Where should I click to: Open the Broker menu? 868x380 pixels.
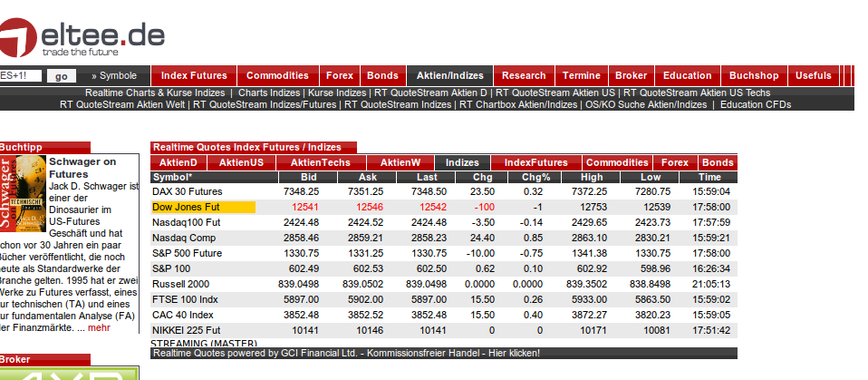(632, 76)
